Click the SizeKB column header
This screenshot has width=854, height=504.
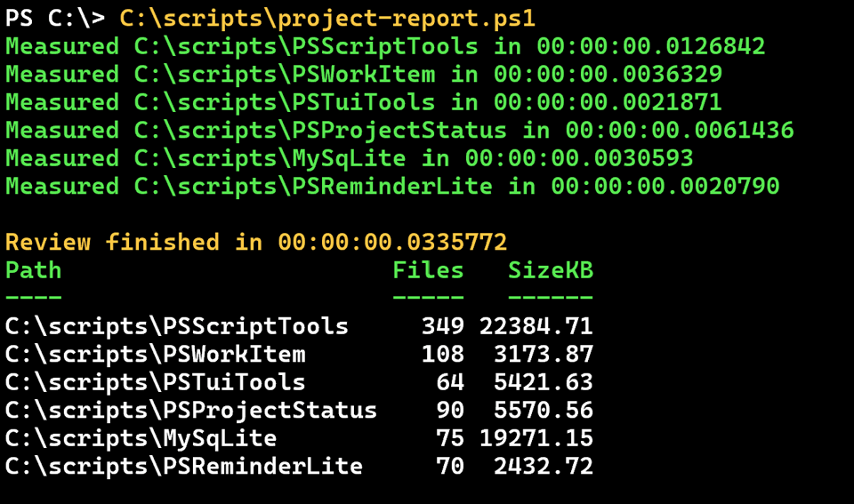point(551,270)
